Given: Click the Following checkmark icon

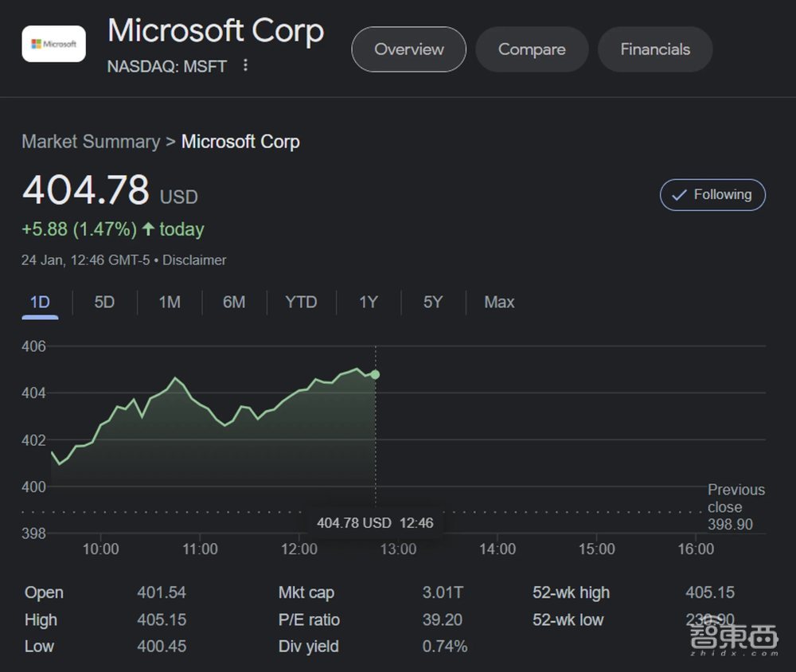Looking at the screenshot, I should coord(679,194).
